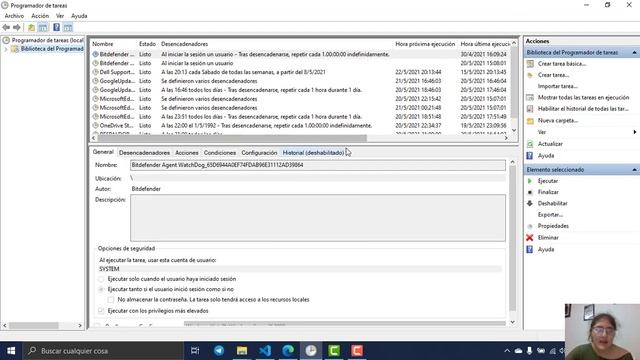The width and height of the screenshot is (640, 360).
Task: Click the Mostrar todas las tareas en ejecución icon
Action: pos(530,98)
